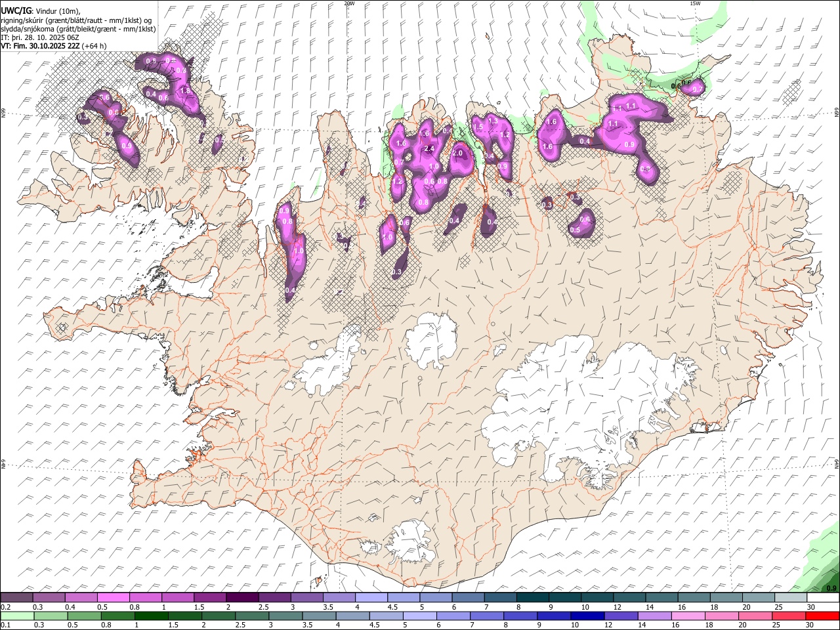840x630 pixels.
Task: Select the 'Vindur (10m)' text in the header
Action: click(x=58, y=12)
